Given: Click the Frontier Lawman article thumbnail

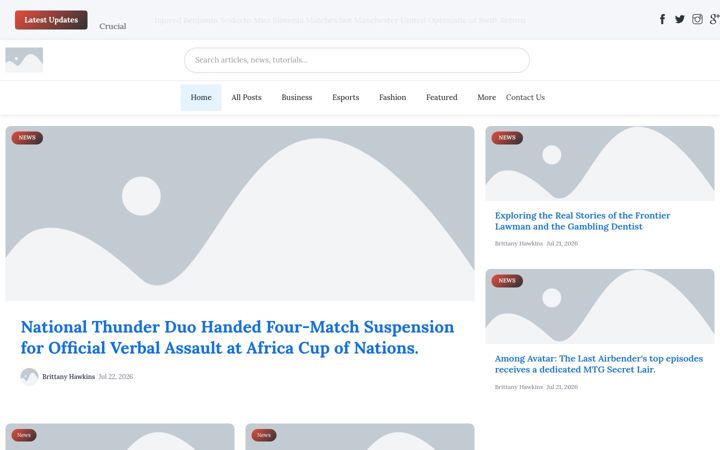Looking at the screenshot, I should coord(600,163).
